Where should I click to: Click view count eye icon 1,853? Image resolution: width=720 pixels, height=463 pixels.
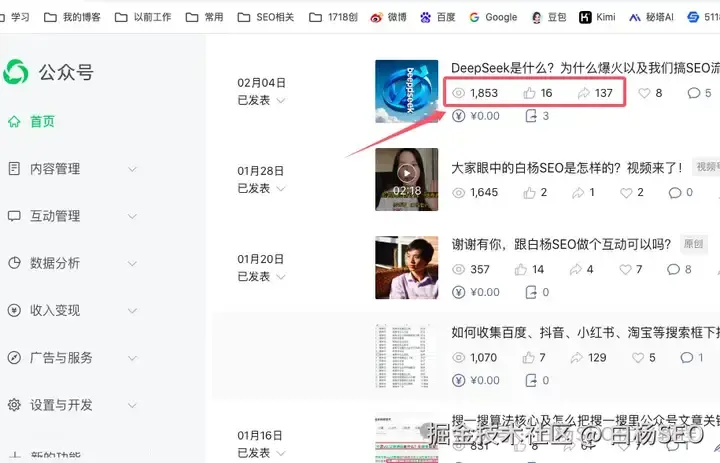point(458,93)
